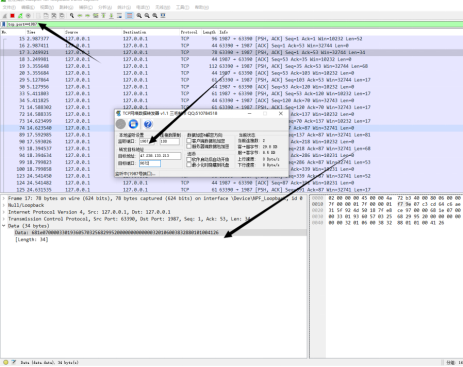Screen dimensions: 463x367
Task: Open help question mark in forwarder dialog
Action: (148, 124)
